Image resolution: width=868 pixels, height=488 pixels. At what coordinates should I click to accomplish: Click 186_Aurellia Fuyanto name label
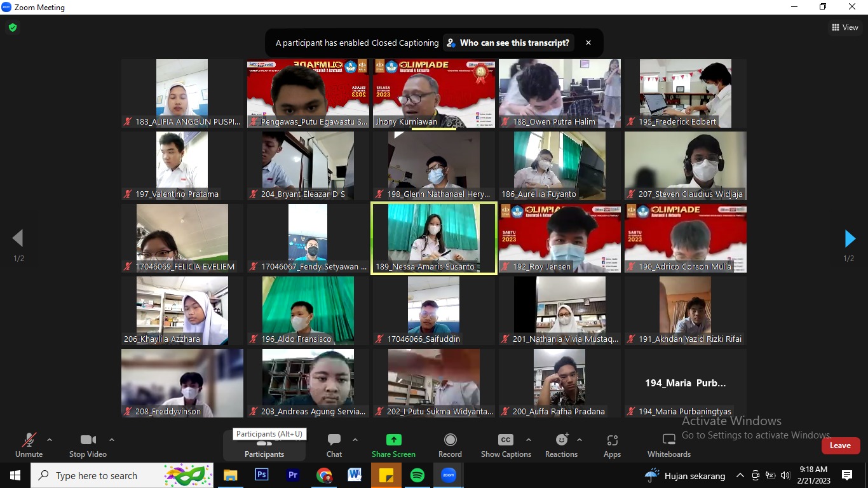539,194
